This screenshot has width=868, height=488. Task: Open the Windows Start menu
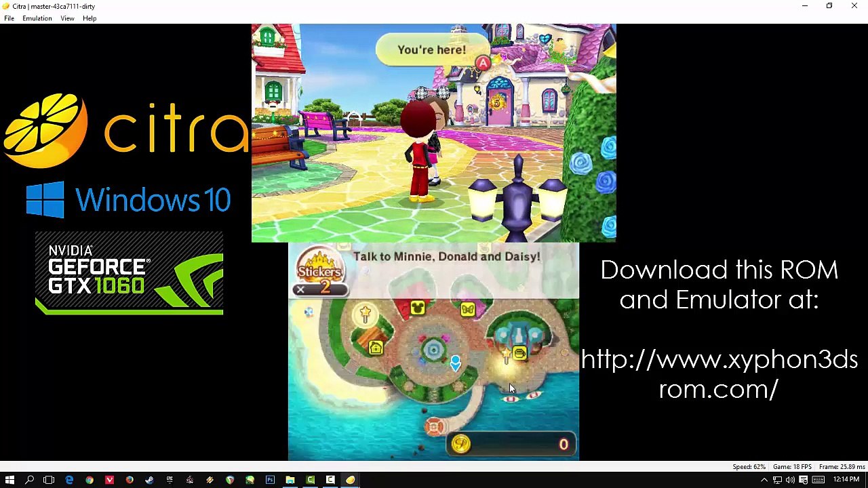coord(9,480)
